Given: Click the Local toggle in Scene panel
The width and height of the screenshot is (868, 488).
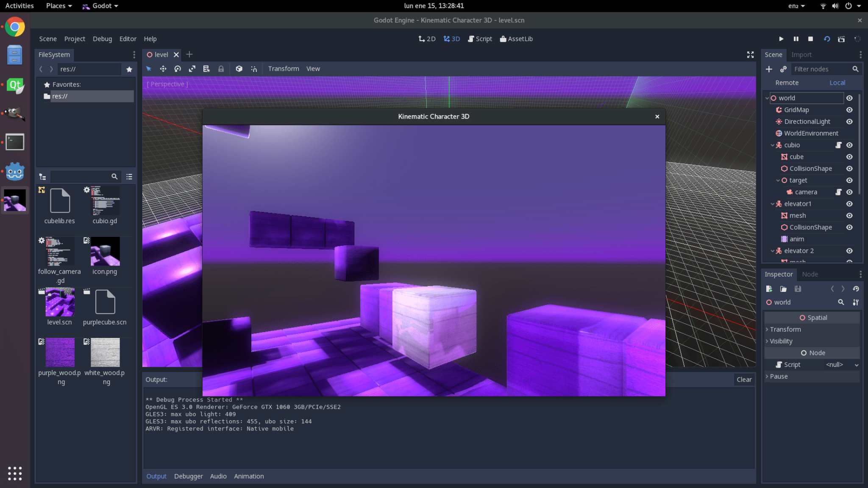Looking at the screenshot, I should point(837,83).
